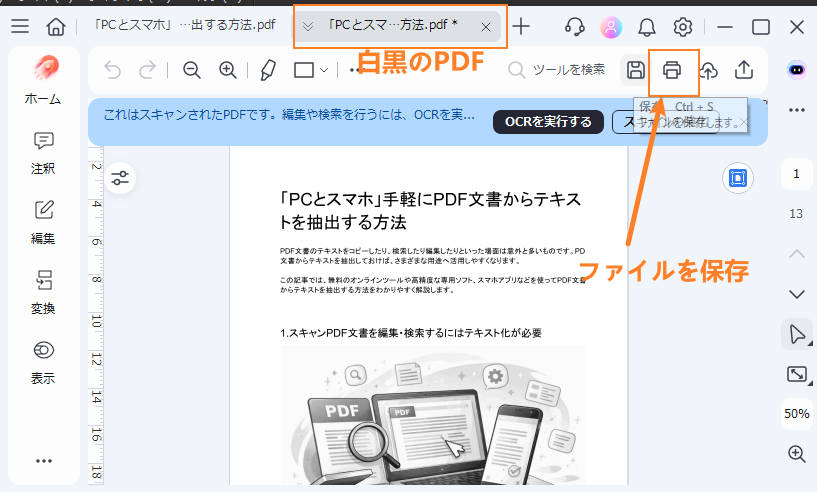The image size is (817, 492).
Task: Open the 変換 convert panel
Action: [43, 292]
